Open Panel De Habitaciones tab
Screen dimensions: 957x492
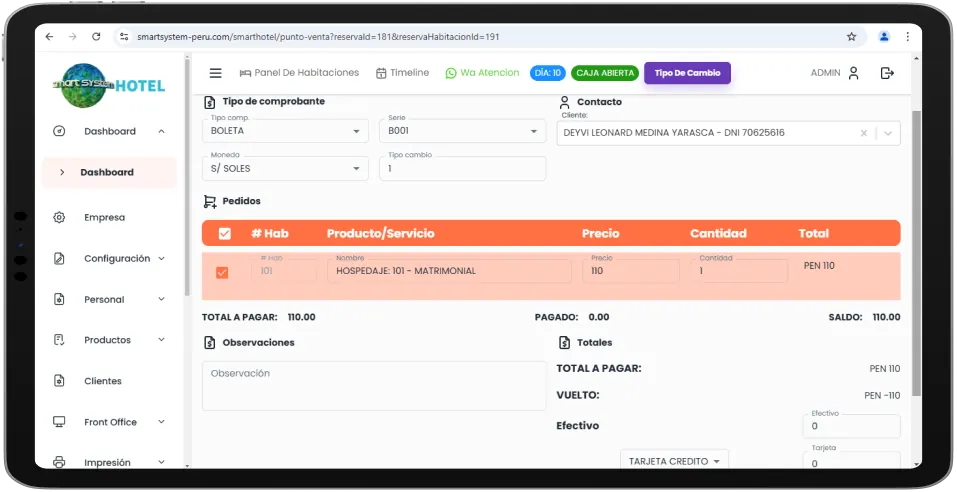coord(299,73)
